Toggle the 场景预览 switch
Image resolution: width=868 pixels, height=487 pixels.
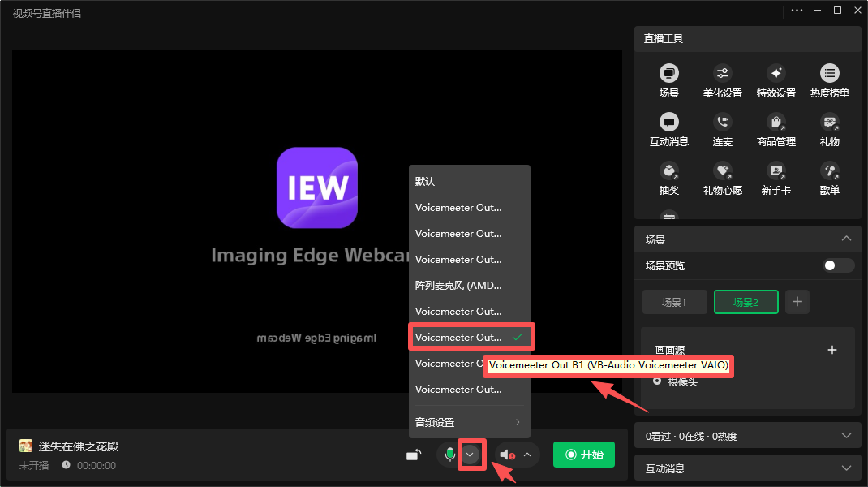coord(839,265)
